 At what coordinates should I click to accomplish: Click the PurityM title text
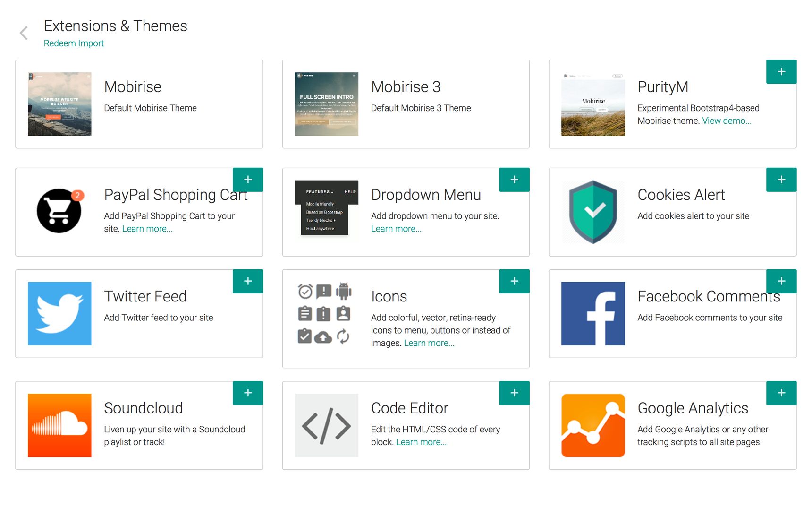tap(663, 87)
